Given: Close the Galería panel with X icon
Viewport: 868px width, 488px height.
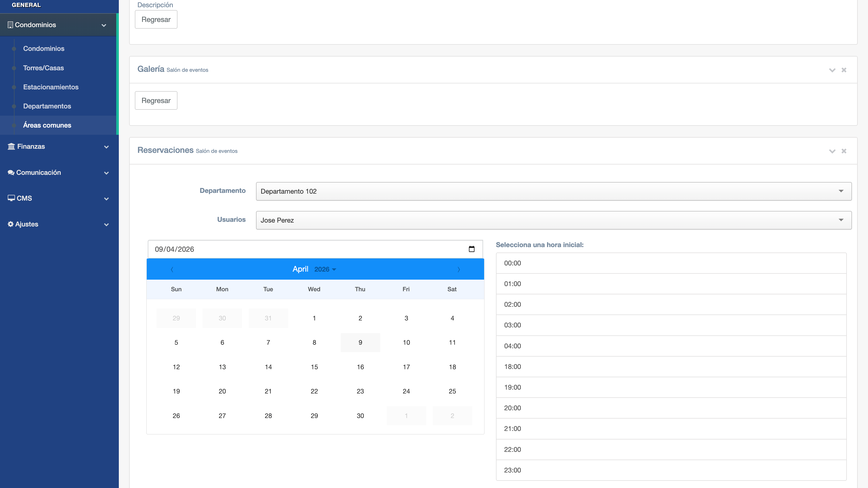Looking at the screenshot, I should (x=844, y=70).
